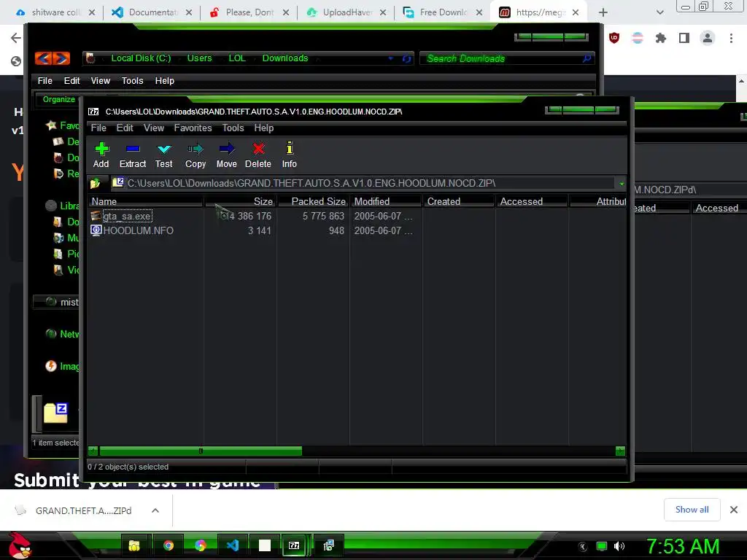The image size is (747, 560).
Task: Sort by Created column header
Action: [460, 201]
